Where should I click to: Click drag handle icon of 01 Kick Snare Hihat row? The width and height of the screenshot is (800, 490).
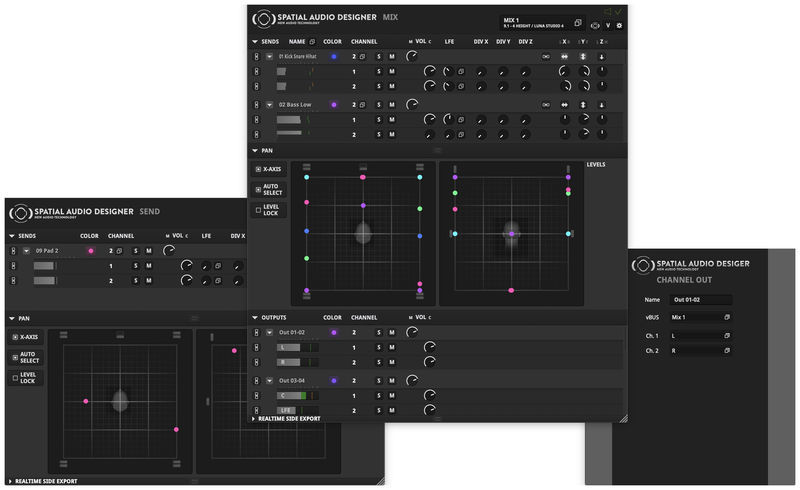point(256,57)
